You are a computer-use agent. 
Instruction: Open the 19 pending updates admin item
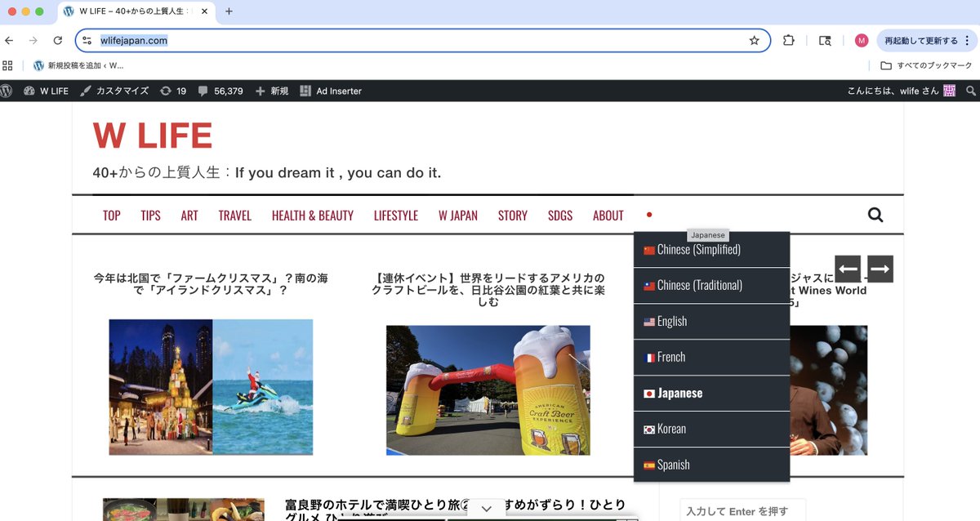(174, 91)
